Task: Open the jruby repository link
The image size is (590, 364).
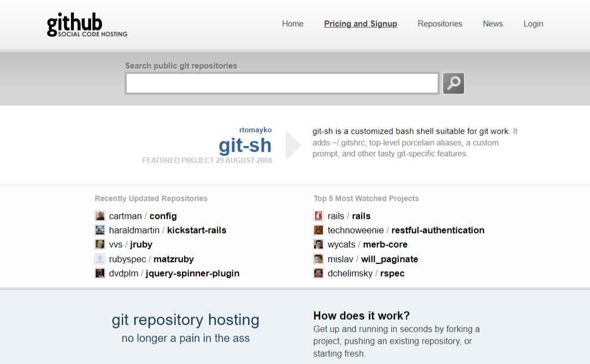Action: pos(141,245)
